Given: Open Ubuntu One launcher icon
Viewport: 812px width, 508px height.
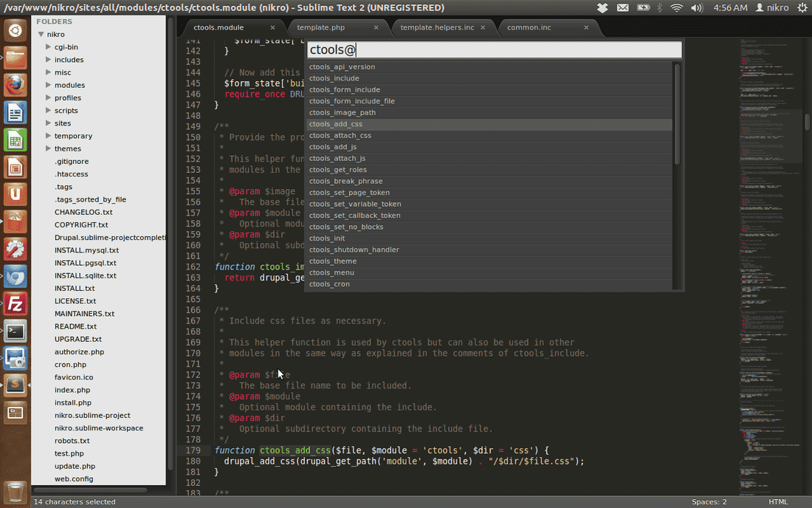Looking at the screenshot, I should [x=15, y=195].
